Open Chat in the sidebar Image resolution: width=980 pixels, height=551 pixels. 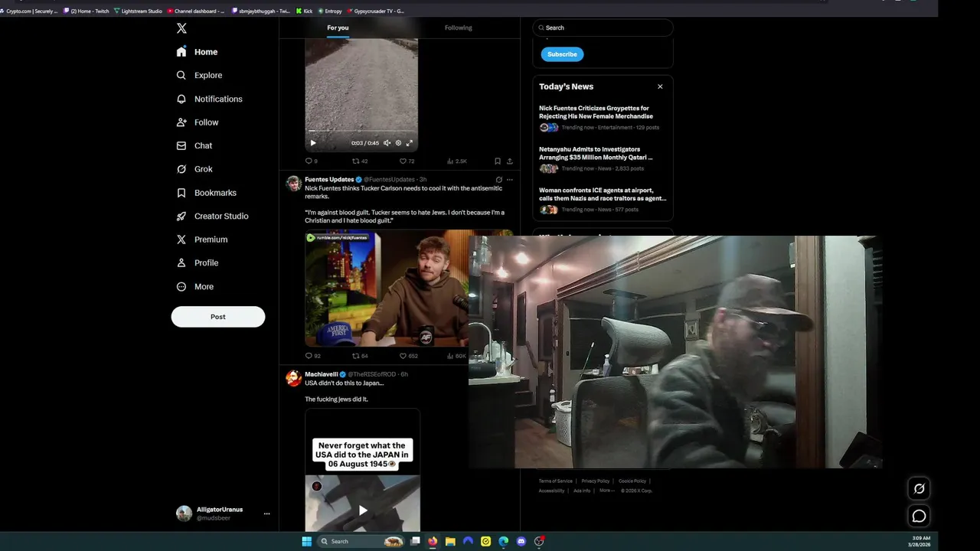coord(194,145)
